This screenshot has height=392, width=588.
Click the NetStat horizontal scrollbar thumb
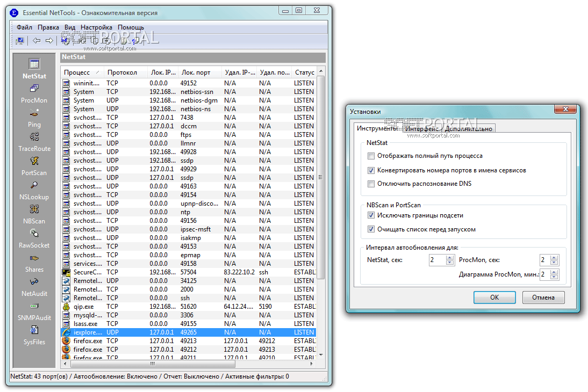(x=152, y=364)
